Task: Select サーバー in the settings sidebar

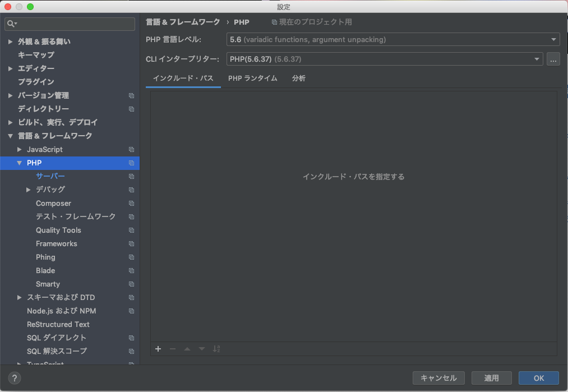Action: [x=50, y=176]
